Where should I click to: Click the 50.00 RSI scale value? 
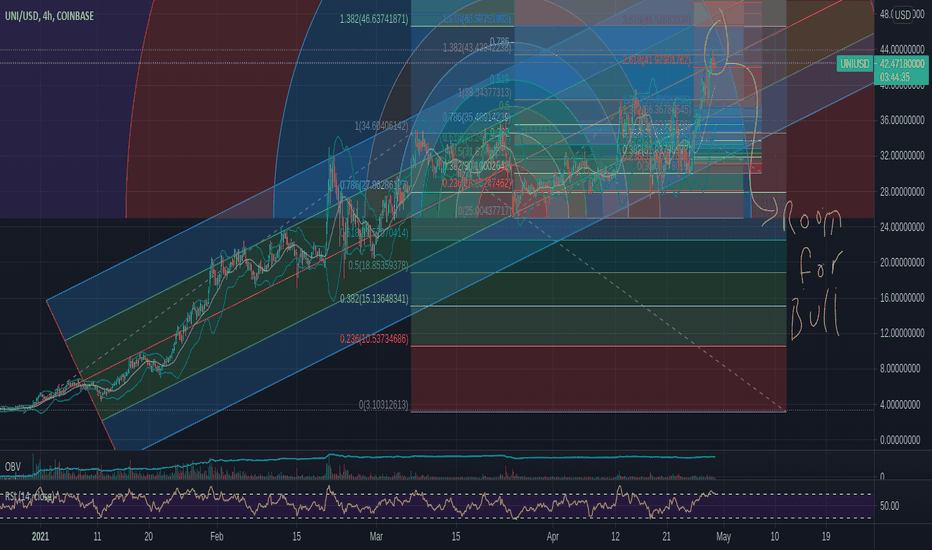coord(889,506)
